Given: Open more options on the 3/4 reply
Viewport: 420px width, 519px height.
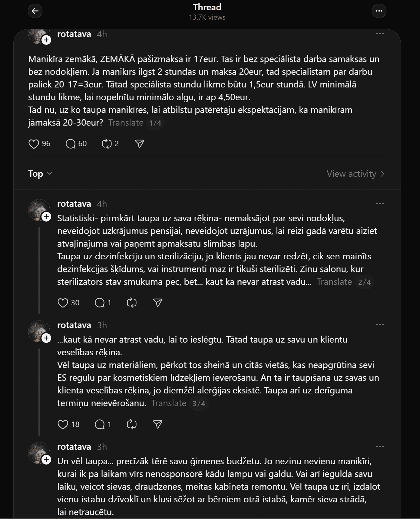Looking at the screenshot, I should point(380,325).
